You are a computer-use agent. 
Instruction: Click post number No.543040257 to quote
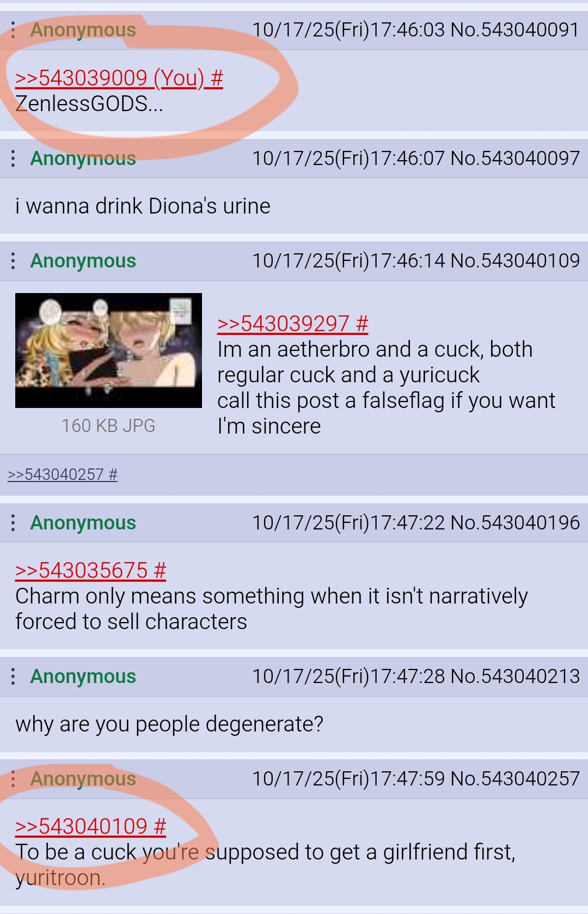pyautogui.click(x=515, y=779)
